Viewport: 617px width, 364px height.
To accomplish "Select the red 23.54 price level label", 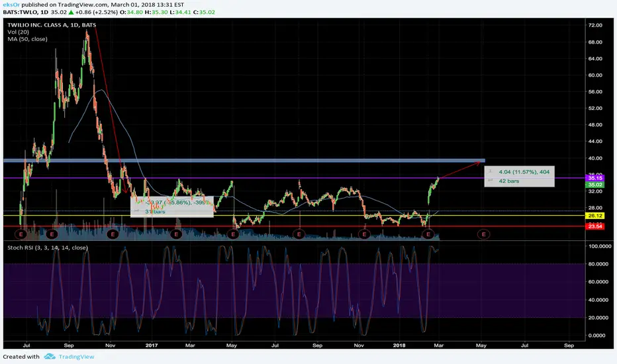I will [x=595, y=226].
